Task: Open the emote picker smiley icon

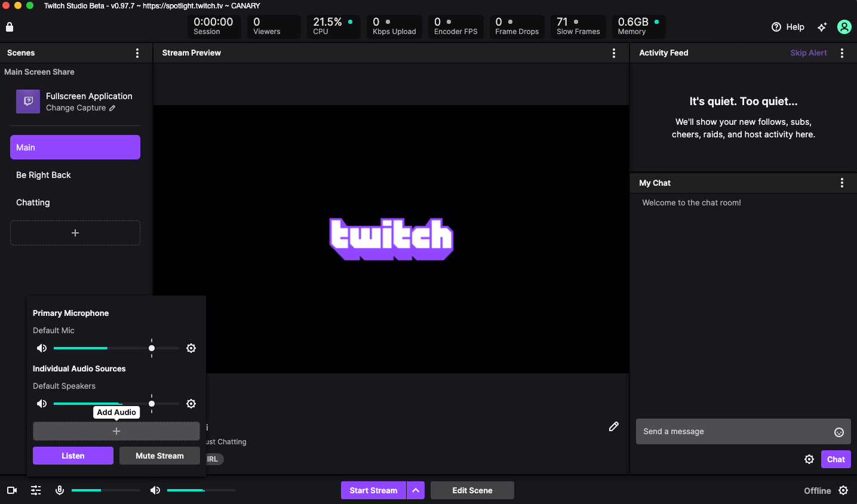Action: (839, 432)
